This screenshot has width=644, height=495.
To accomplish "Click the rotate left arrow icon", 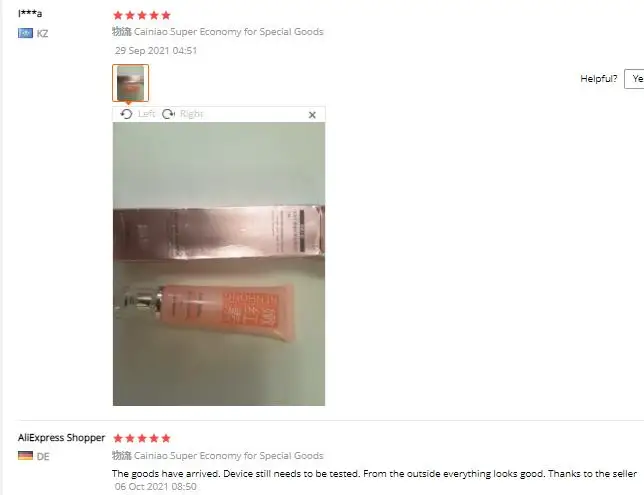I will tap(126, 114).
